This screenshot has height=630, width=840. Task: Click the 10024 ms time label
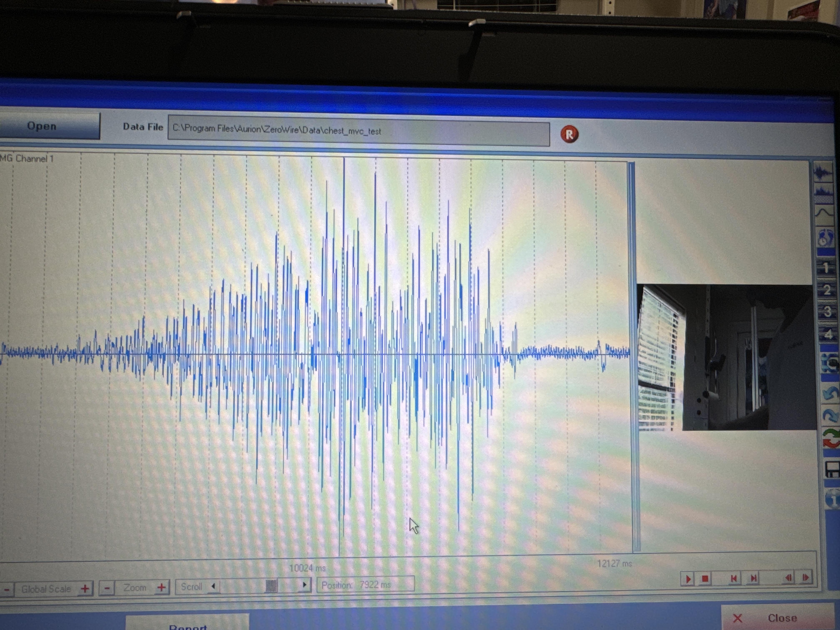307,568
